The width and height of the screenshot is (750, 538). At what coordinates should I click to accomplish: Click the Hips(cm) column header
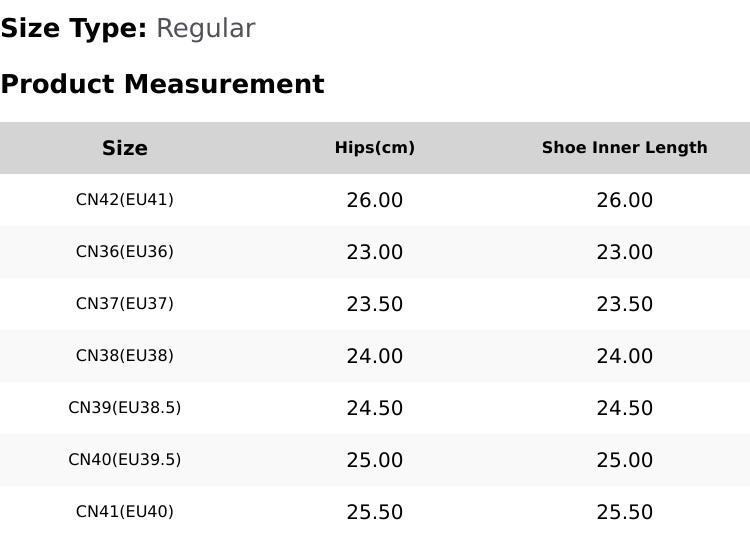click(x=375, y=148)
